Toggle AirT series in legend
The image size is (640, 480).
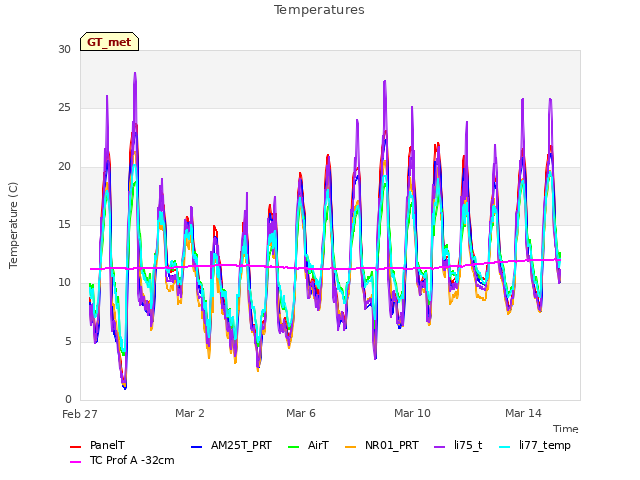[x=318, y=445]
